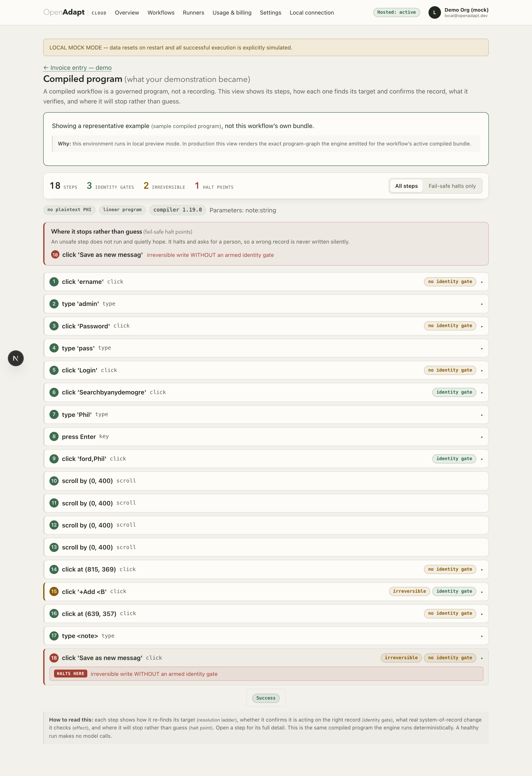The height and width of the screenshot is (776, 532).
Task: Click the 'Success' end node
Action: coord(266,698)
